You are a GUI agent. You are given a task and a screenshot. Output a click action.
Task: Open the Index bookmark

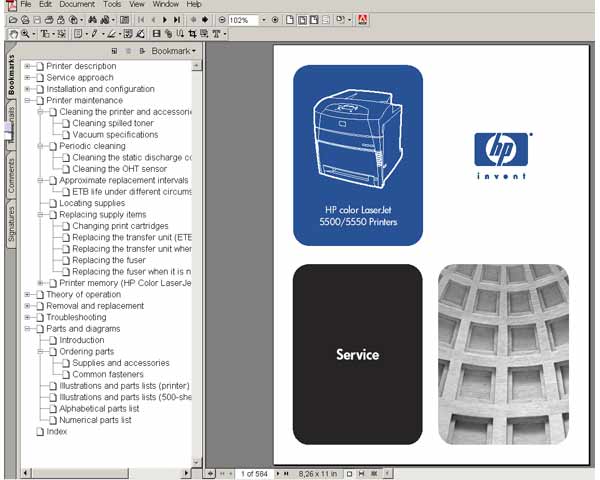57,432
